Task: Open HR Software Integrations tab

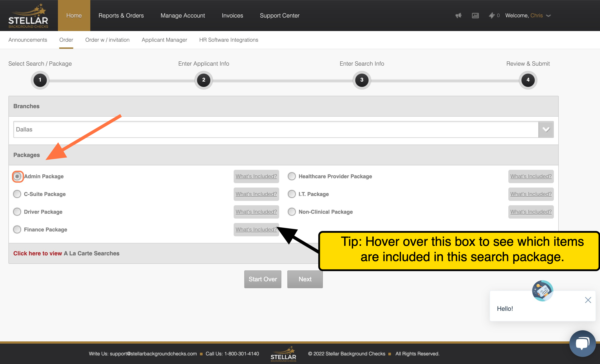Action: coord(229,40)
